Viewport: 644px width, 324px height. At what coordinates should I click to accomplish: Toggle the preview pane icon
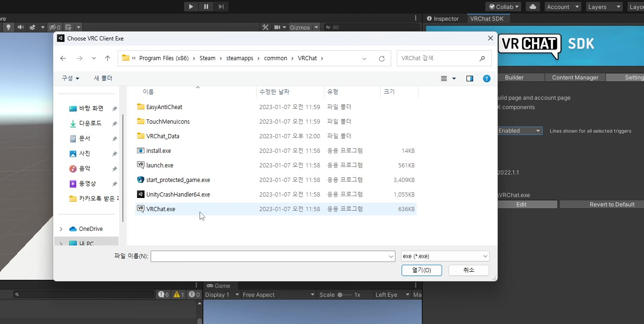(x=470, y=79)
